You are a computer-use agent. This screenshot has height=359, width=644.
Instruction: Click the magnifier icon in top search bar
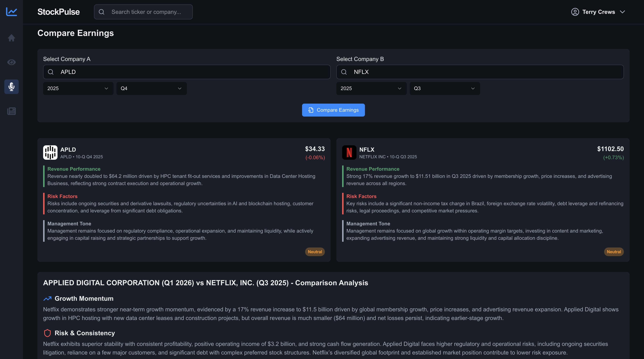(x=102, y=12)
